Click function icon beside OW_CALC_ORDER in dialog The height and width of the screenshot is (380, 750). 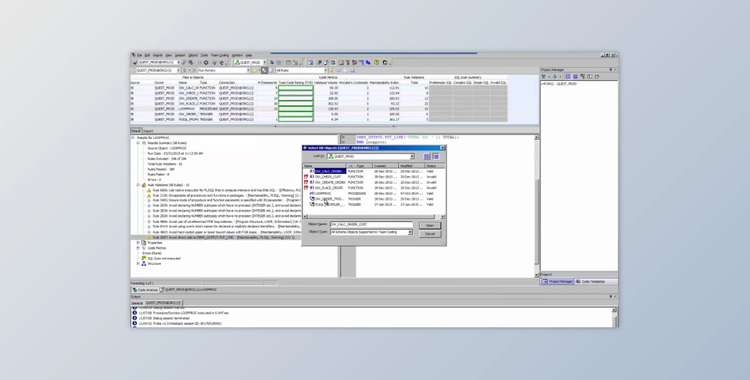(312, 171)
